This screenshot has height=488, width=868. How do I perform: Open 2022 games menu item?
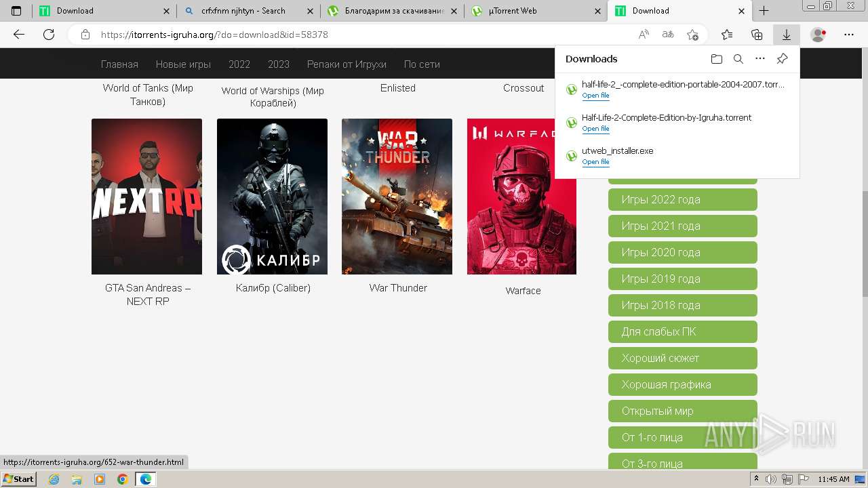239,64
